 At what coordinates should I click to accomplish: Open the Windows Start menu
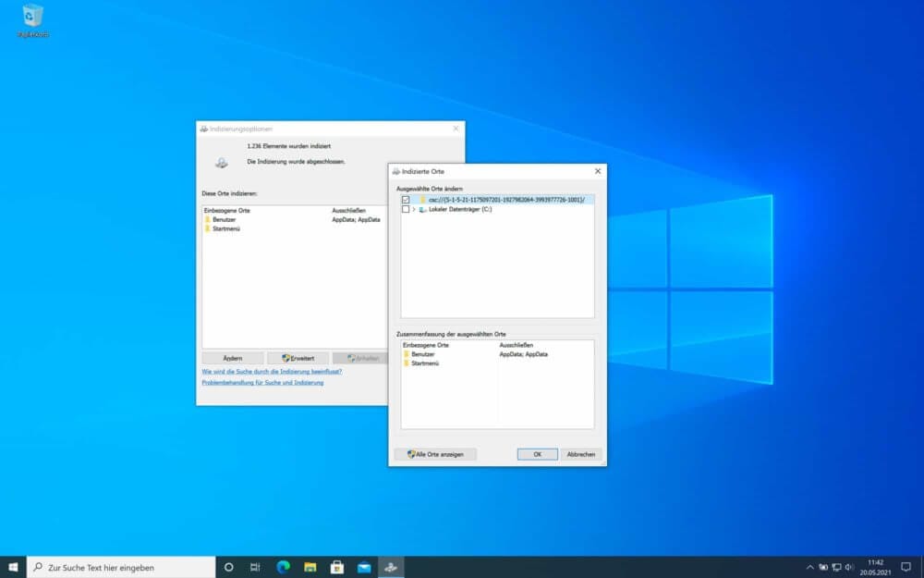[x=13, y=568]
